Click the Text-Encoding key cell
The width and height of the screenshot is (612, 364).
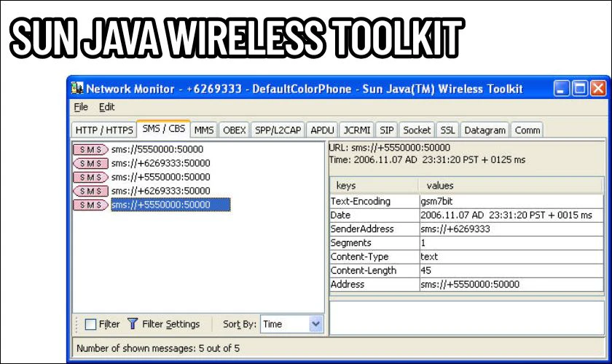pos(374,202)
